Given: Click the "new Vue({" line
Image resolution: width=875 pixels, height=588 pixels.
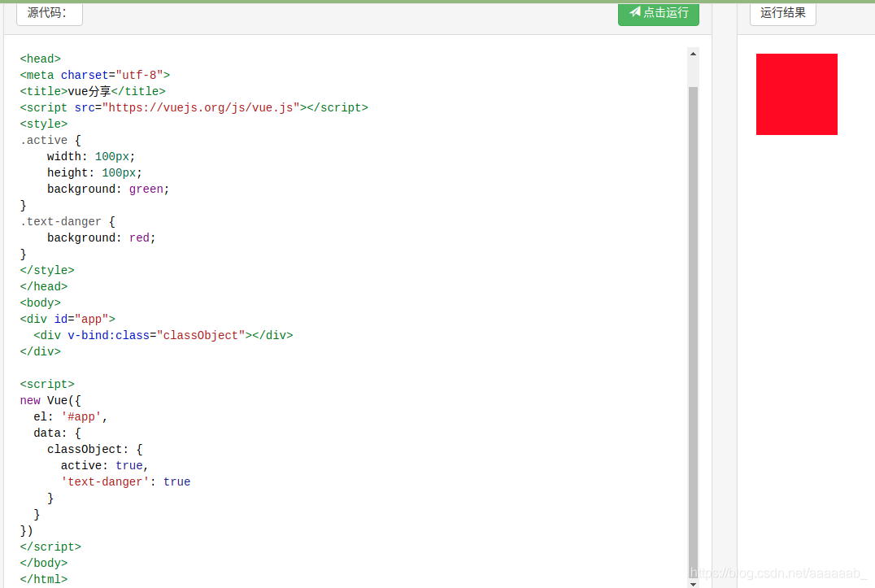Looking at the screenshot, I should tap(50, 401).
